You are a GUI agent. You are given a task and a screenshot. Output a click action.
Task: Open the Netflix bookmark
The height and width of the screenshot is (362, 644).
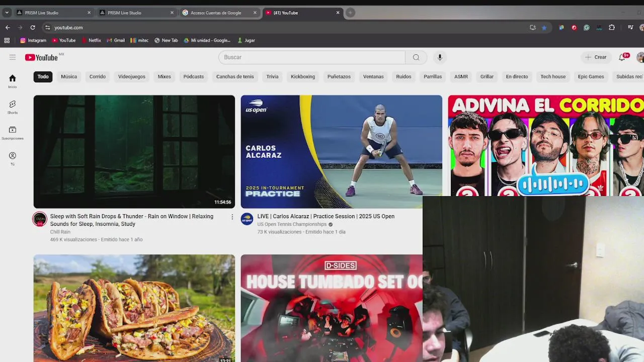(x=91, y=40)
